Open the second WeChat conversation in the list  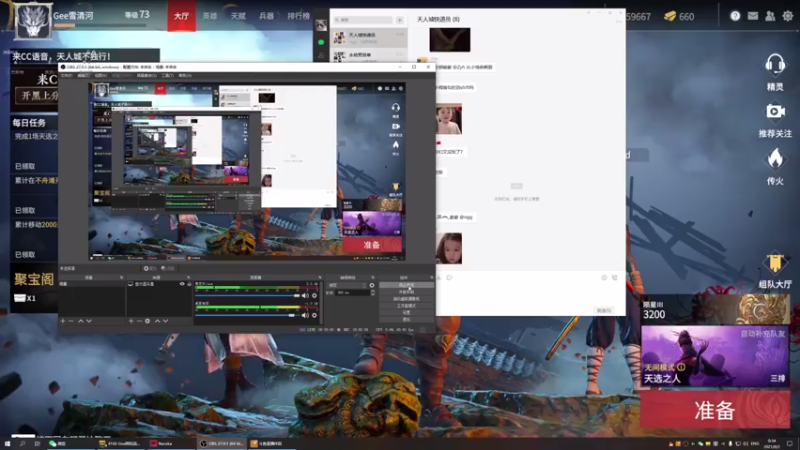369,55
